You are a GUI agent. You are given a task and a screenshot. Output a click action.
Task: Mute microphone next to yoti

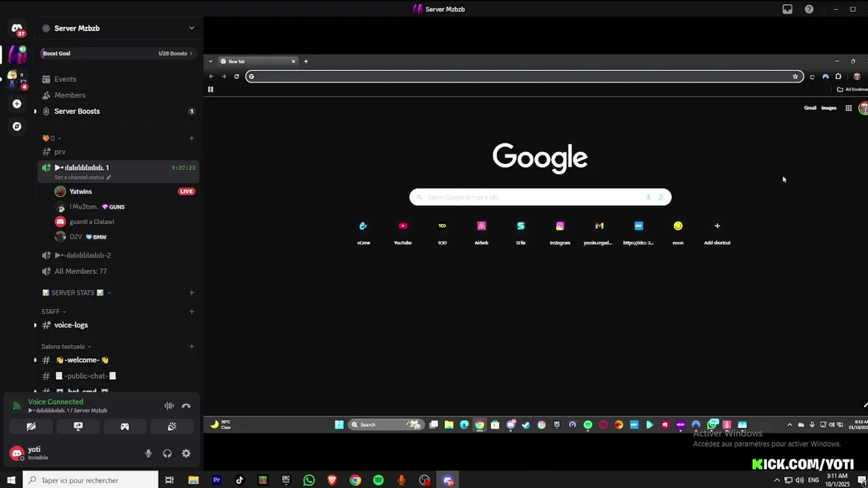click(149, 453)
